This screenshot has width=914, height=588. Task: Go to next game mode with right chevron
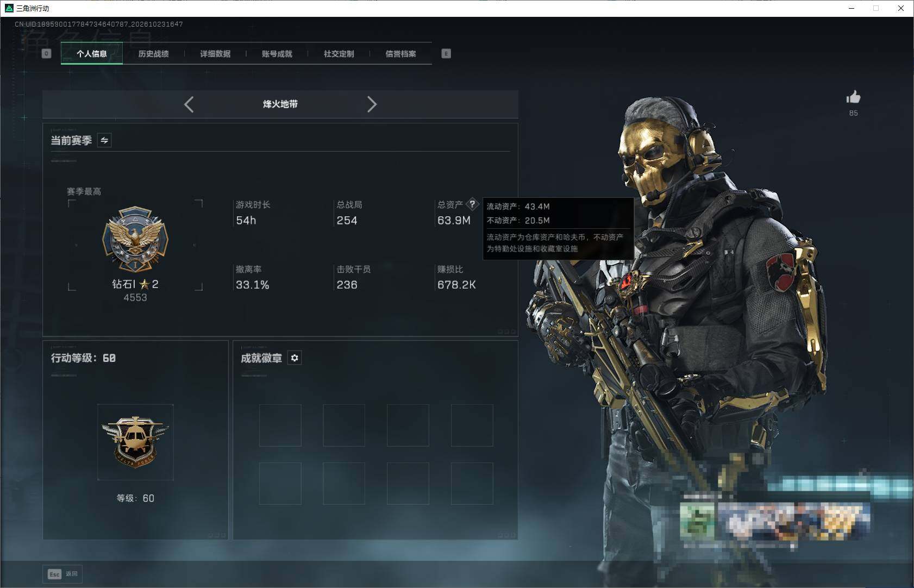click(372, 104)
